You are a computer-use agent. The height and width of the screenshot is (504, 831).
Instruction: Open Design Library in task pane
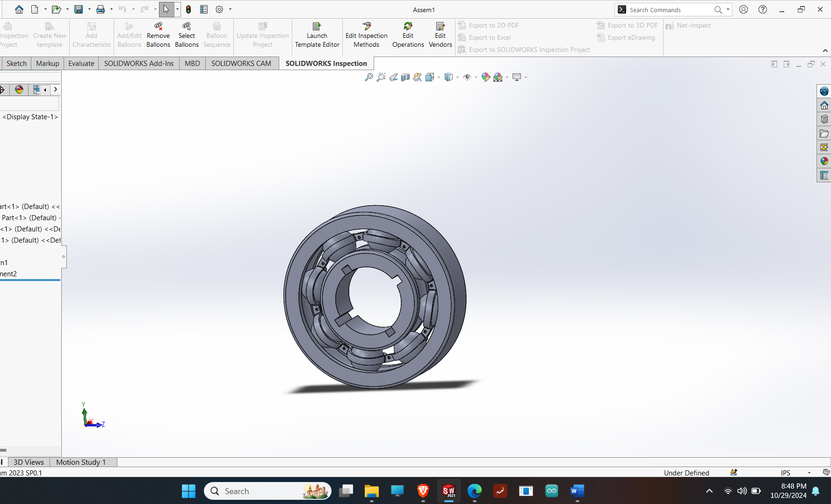click(824, 119)
